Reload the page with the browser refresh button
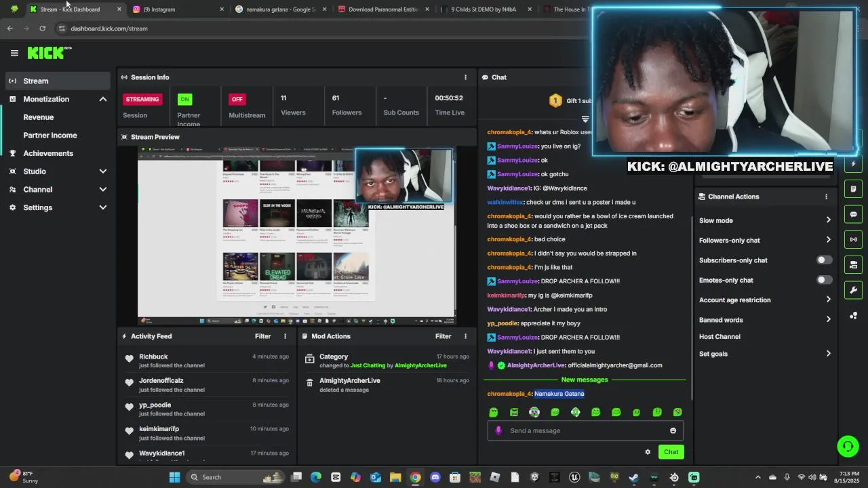 [x=42, y=28]
